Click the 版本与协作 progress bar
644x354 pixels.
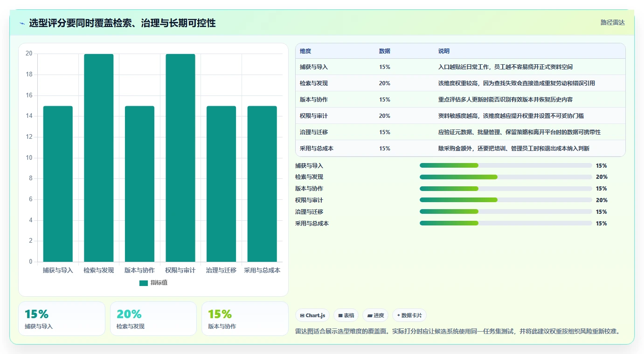[x=506, y=189]
